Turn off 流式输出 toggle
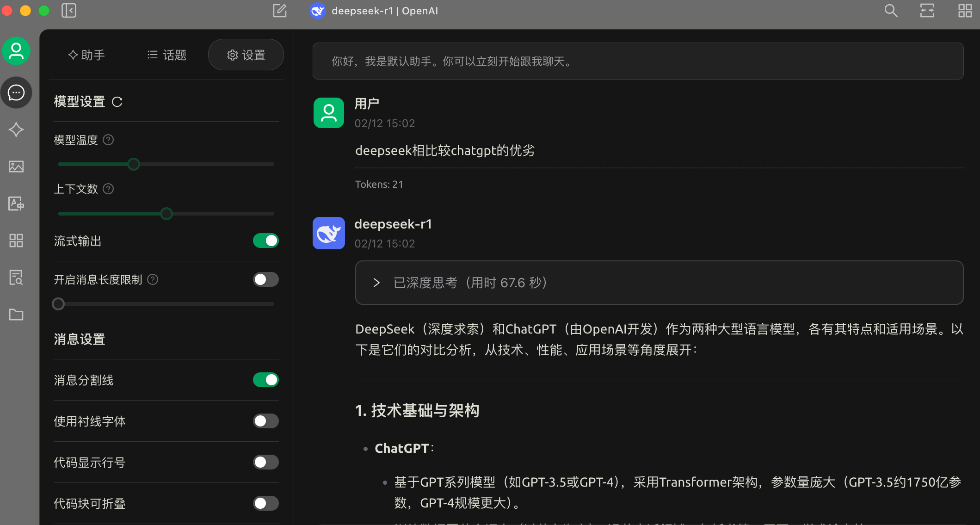 tap(266, 241)
